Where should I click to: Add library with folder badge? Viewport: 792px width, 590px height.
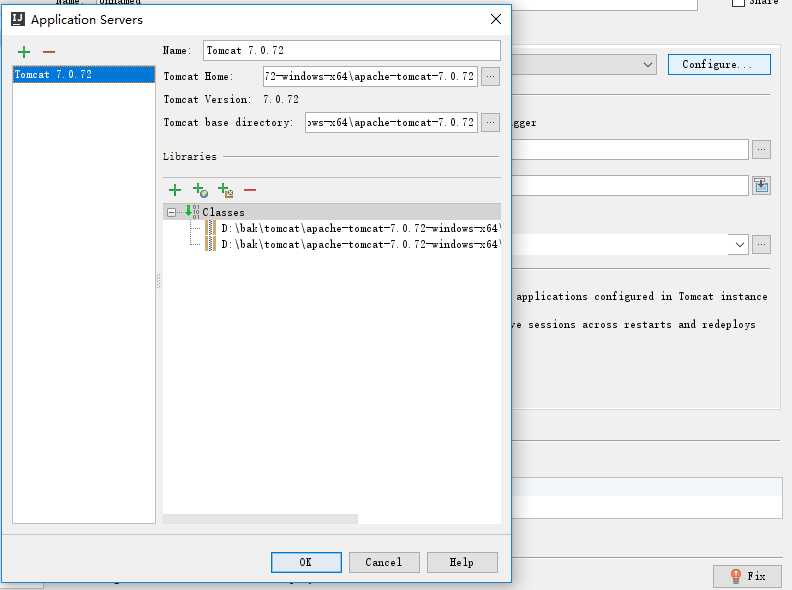coord(225,190)
